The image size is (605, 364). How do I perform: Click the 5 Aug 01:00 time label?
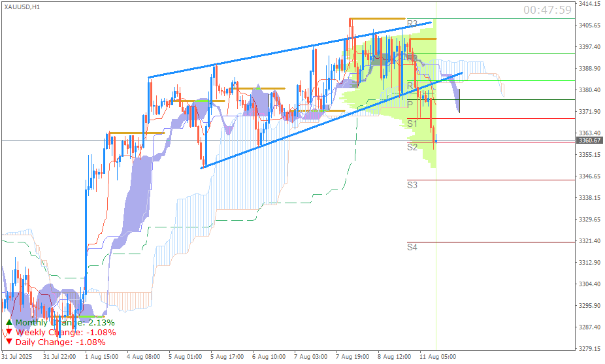click(185, 357)
